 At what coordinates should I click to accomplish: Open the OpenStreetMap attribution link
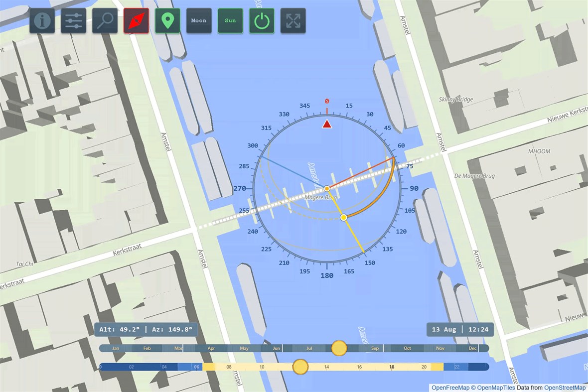pos(565,388)
